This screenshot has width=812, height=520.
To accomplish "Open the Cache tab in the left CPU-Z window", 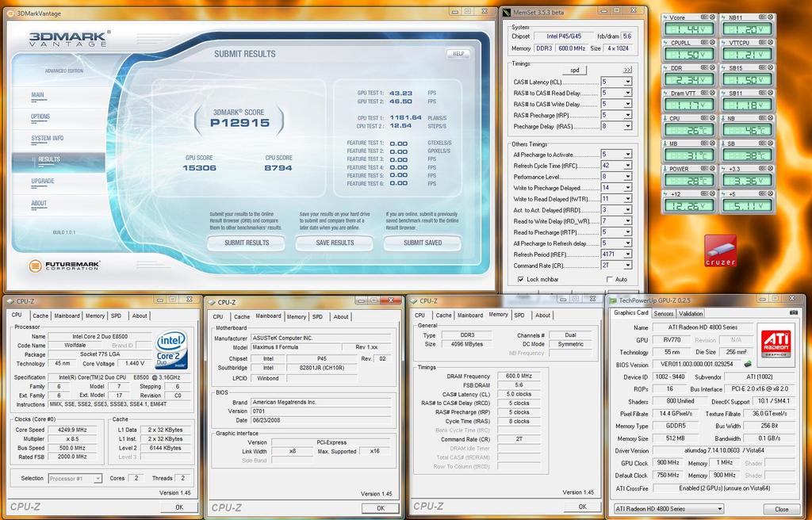I will pos(40,315).
